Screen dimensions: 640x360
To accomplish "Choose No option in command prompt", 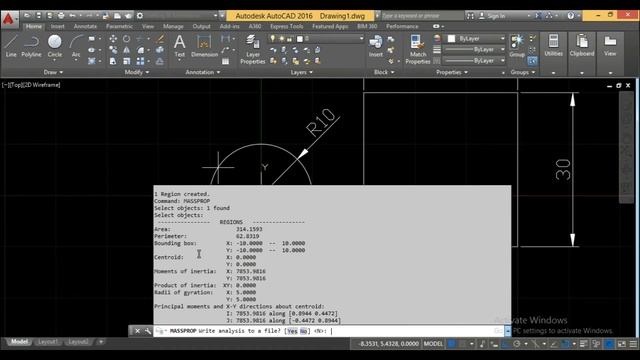I will (303, 331).
